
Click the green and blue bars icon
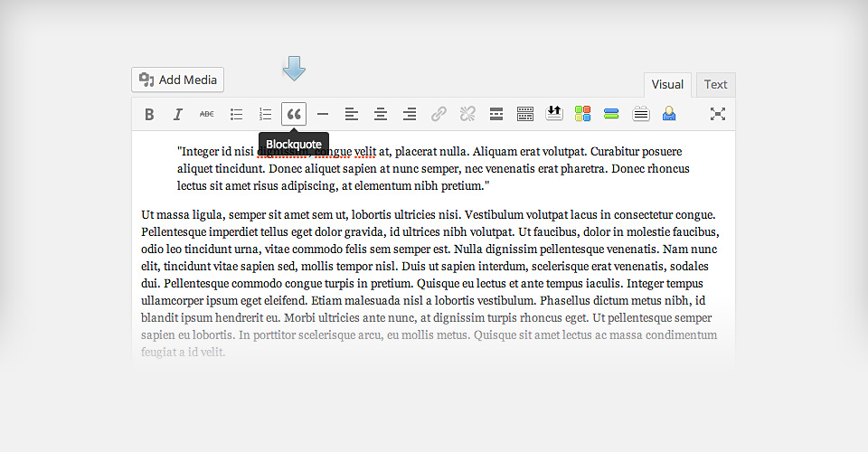tap(611, 114)
